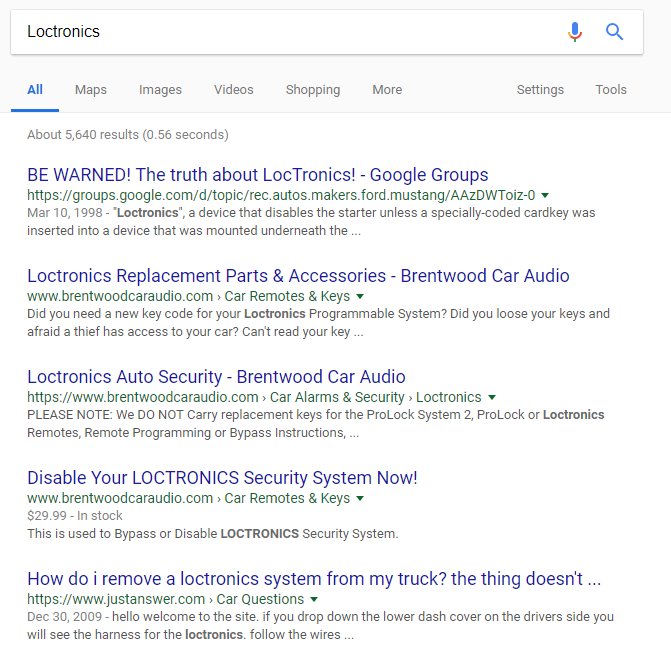Click 'About 5,640 results' stats text

(128, 134)
